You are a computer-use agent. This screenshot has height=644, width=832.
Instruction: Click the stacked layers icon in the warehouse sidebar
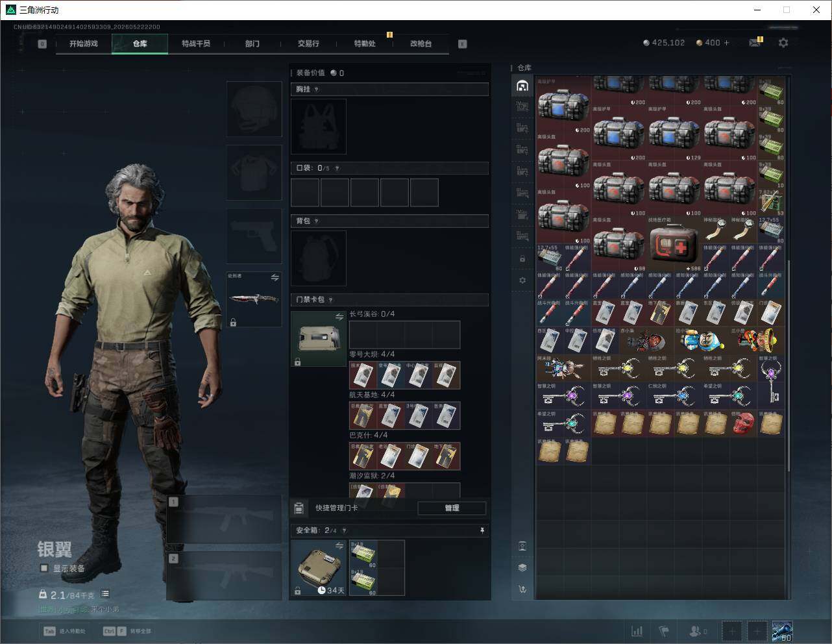(522, 567)
